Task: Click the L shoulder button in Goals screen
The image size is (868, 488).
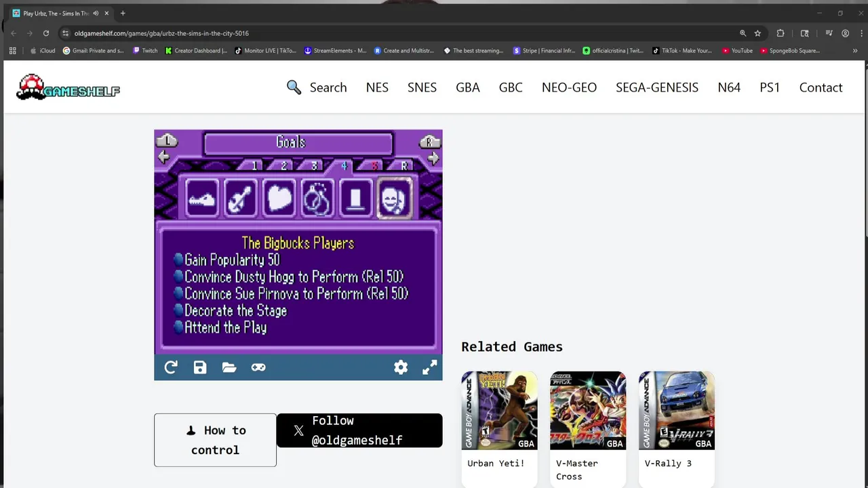Action: tap(167, 141)
